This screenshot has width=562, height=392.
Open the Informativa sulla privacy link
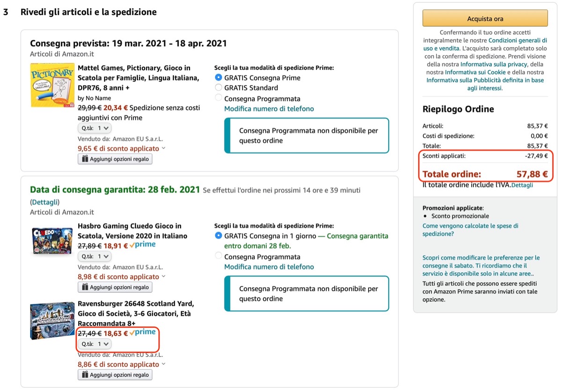[x=494, y=64]
